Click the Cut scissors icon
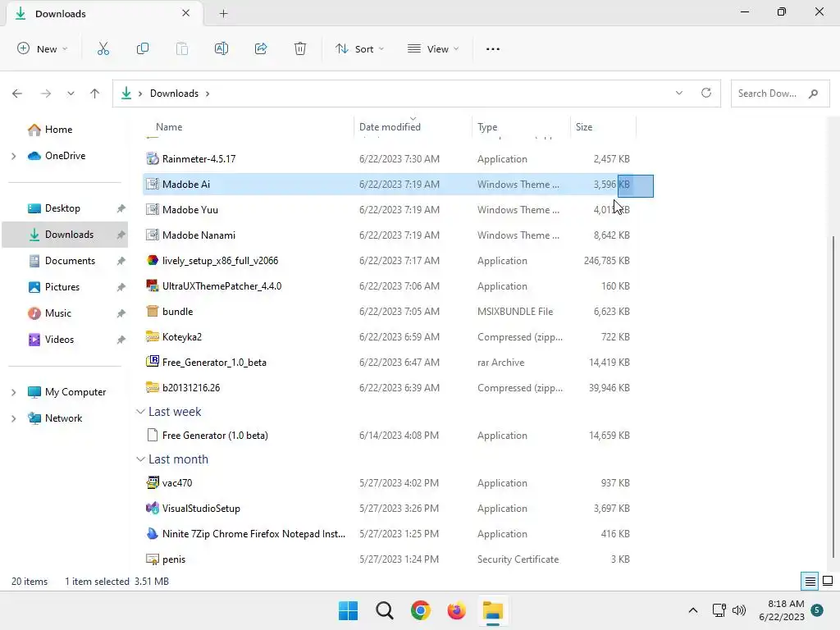Image resolution: width=840 pixels, height=630 pixels. [103, 48]
